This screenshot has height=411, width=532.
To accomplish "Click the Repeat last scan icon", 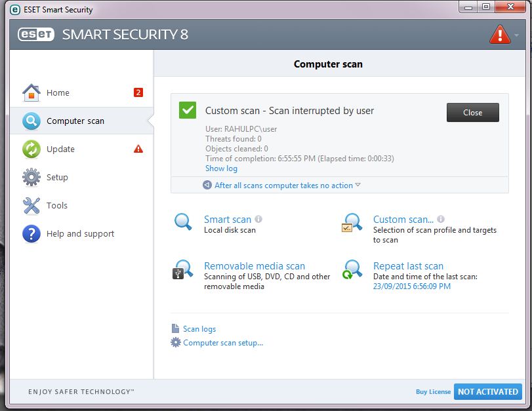I will (x=352, y=269).
